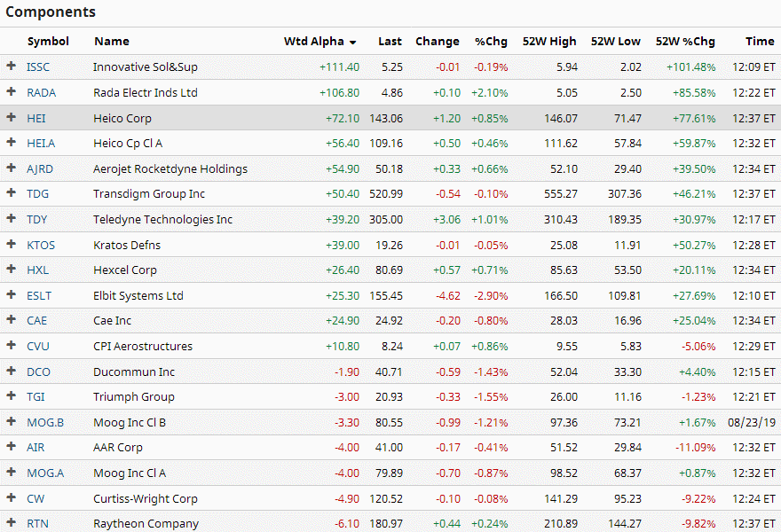Expand the RADA row plus icon

point(11,91)
